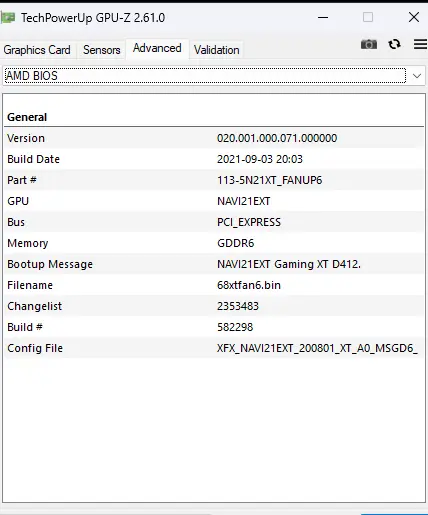Click the GPU-Z app icon in title bar
This screenshot has height=515, width=428.
[7, 17]
